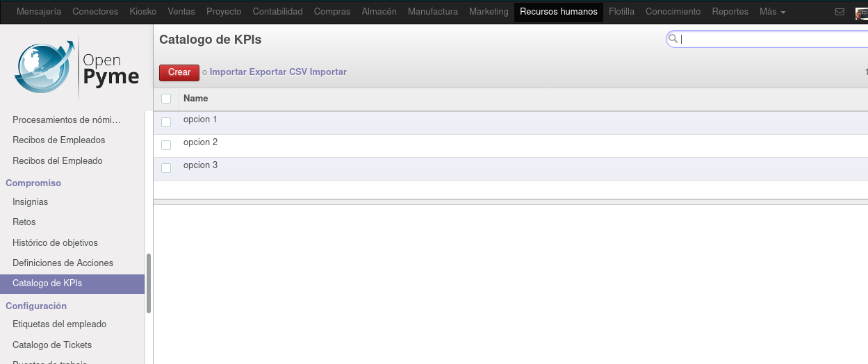Open the Conectores menu
Viewport: 868px width, 364px height.
pyautogui.click(x=95, y=12)
